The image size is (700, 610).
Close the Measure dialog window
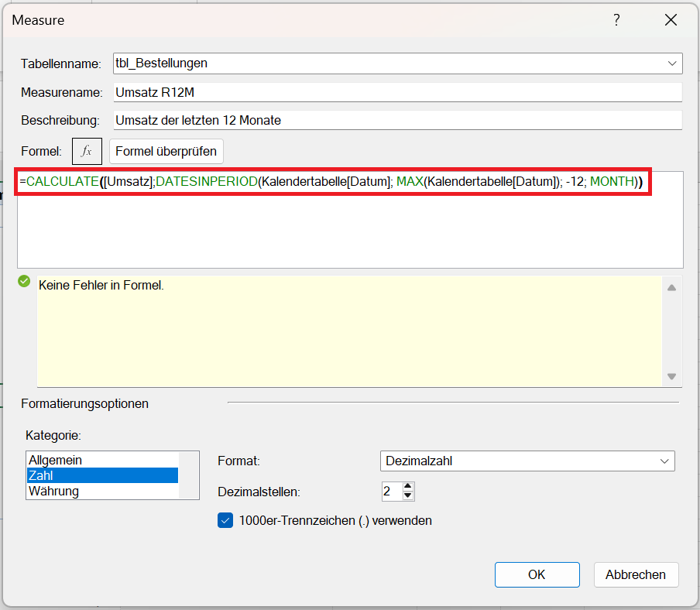point(671,21)
